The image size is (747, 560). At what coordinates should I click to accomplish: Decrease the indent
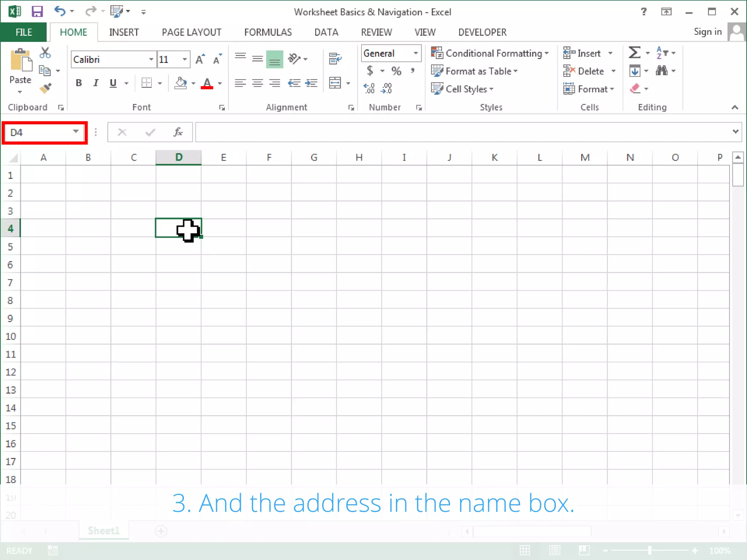click(294, 83)
